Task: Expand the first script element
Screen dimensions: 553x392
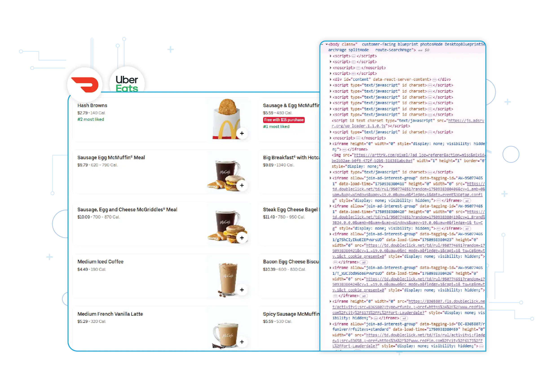Action: (330, 56)
